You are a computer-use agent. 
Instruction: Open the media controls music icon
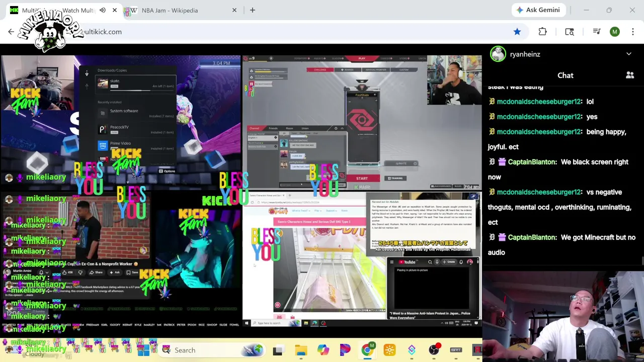(x=597, y=32)
